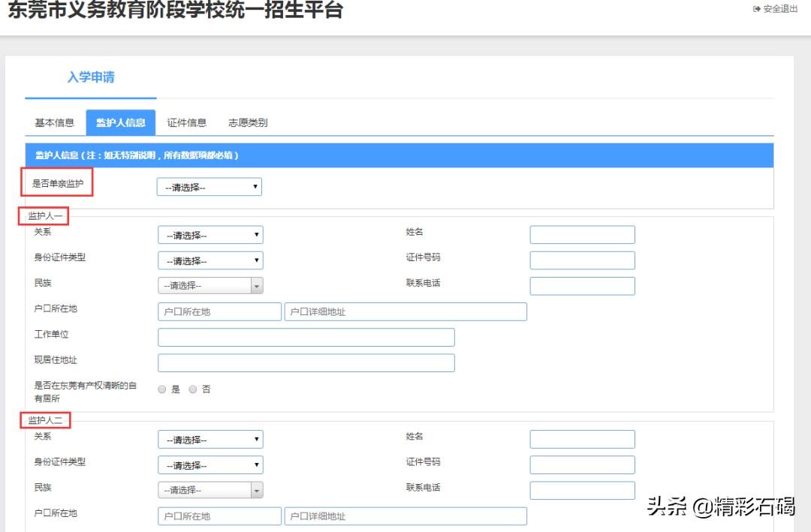
Task: Click the 监护人信息 active tab
Action: 121,122
